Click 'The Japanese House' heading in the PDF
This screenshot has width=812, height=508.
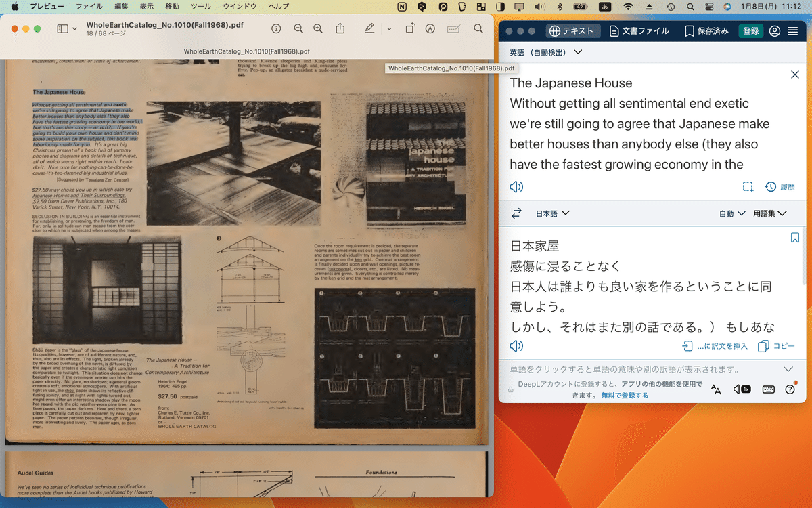60,92
